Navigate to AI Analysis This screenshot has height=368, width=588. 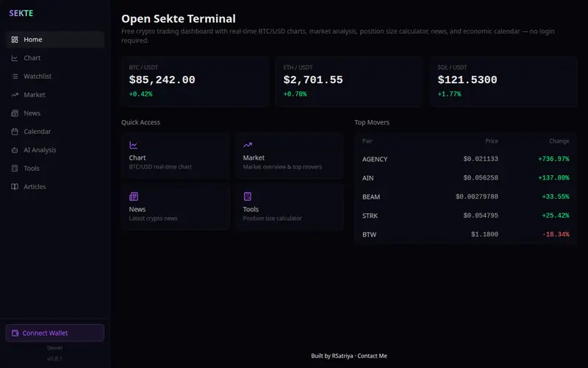click(x=54, y=150)
